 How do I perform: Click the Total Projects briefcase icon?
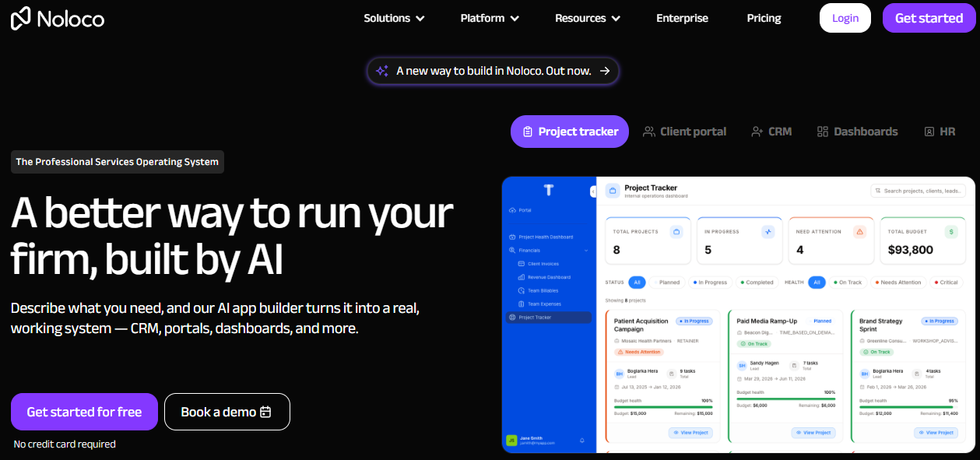tap(676, 232)
